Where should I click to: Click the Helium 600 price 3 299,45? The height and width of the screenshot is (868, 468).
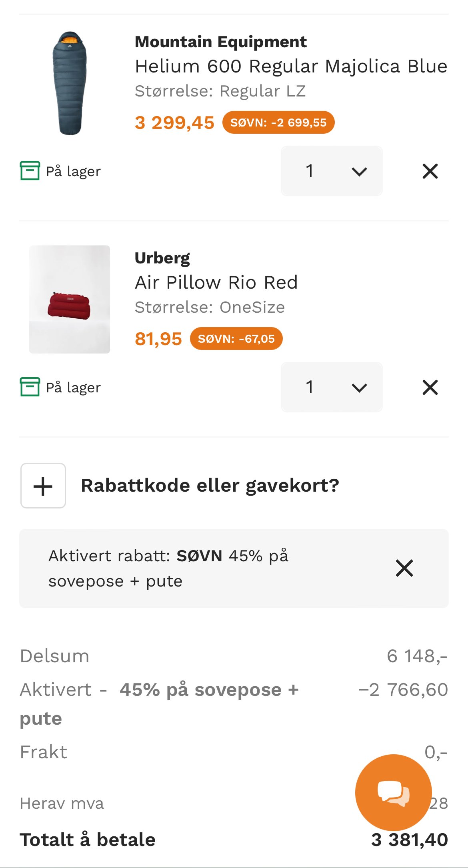click(174, 123)
